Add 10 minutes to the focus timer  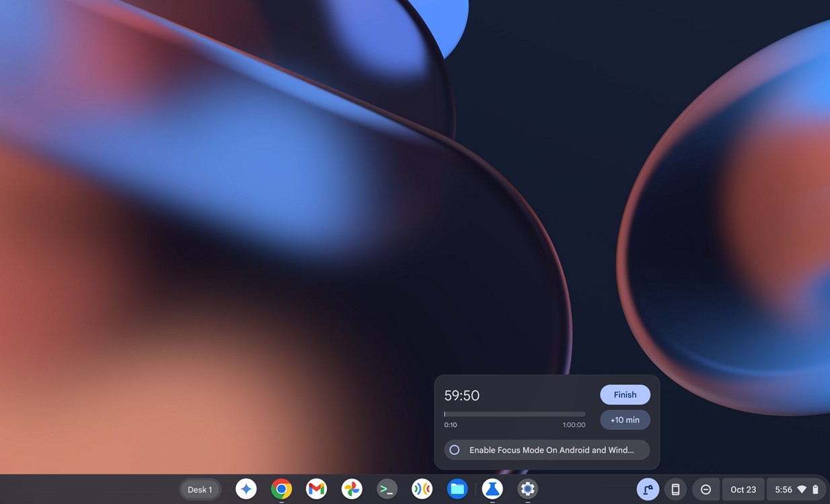tap(625, 419)
